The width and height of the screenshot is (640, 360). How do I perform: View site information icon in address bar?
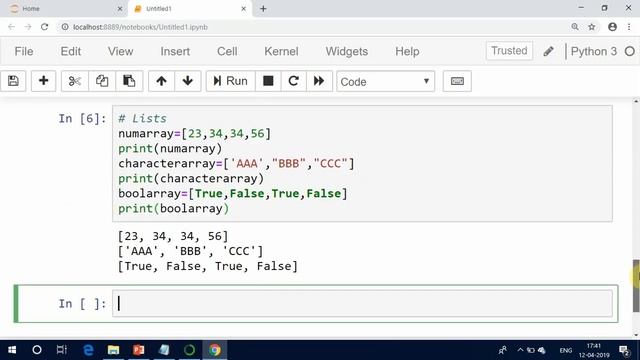(x=64, y=27)
